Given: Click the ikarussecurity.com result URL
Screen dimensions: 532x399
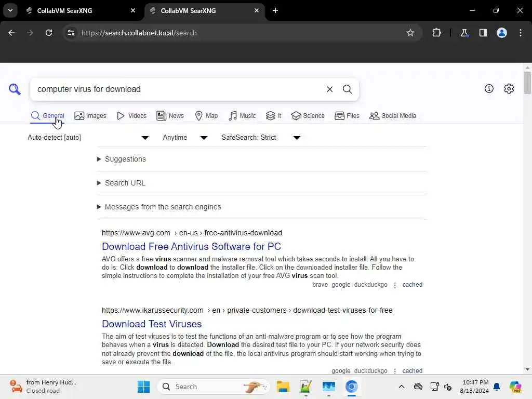Looking at the screenshot, I should tap(247, 310).
